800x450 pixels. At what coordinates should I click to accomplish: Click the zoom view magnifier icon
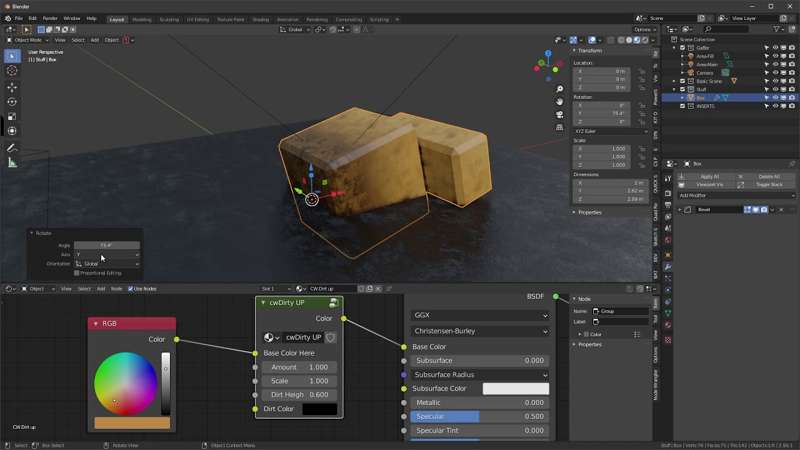pyautogui.click(x=559, y=89)
